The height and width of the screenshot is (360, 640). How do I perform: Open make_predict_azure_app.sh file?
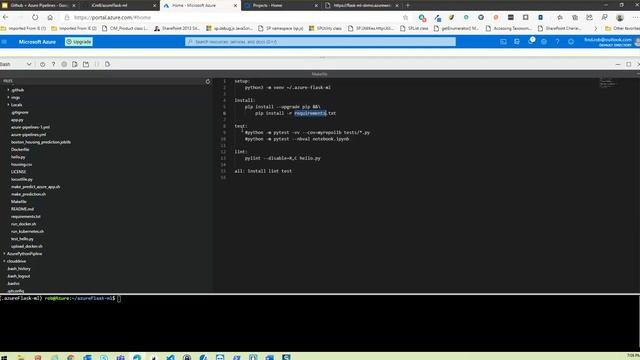(x=36, y=187)
